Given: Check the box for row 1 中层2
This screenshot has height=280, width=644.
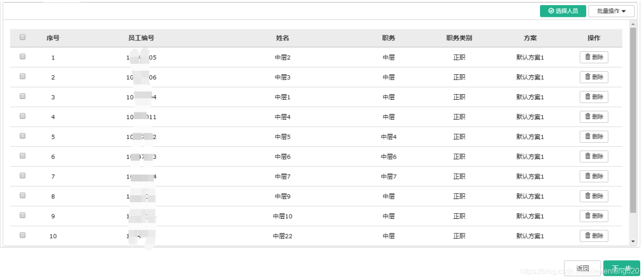Looking at the screenshot, I should [23, 56].
